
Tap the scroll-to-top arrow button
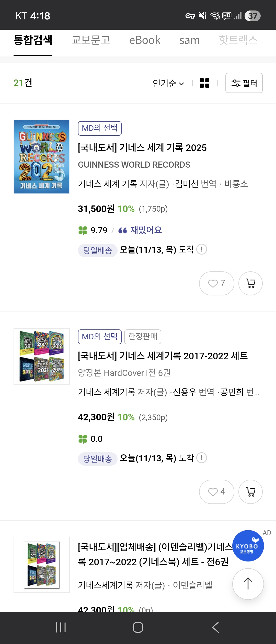point(248,584)
